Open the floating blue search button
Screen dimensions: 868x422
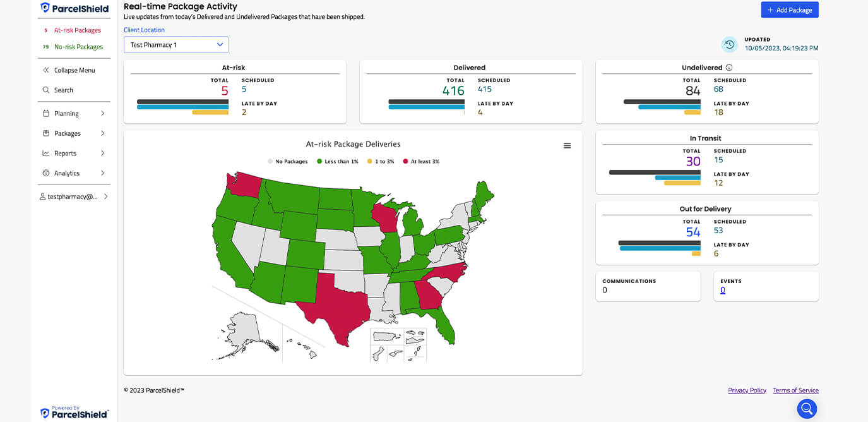pos(807,409)
